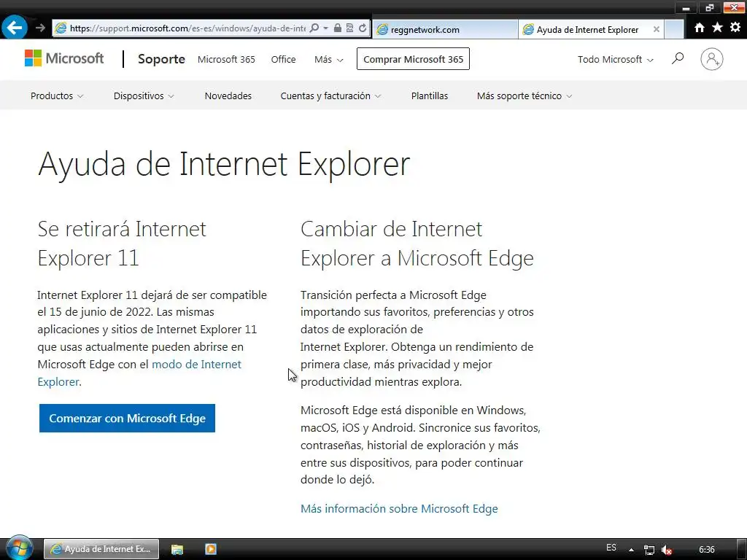The width and height of the screenshot is (747, 560).
Task: Show hidden tray icons arrow
Action: click(x=631, y=550)
